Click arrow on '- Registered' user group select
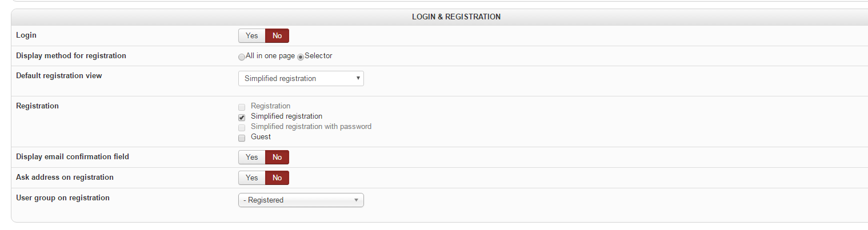Image resolution: width=868 pixels, height=230 pixels. point(356,200)
